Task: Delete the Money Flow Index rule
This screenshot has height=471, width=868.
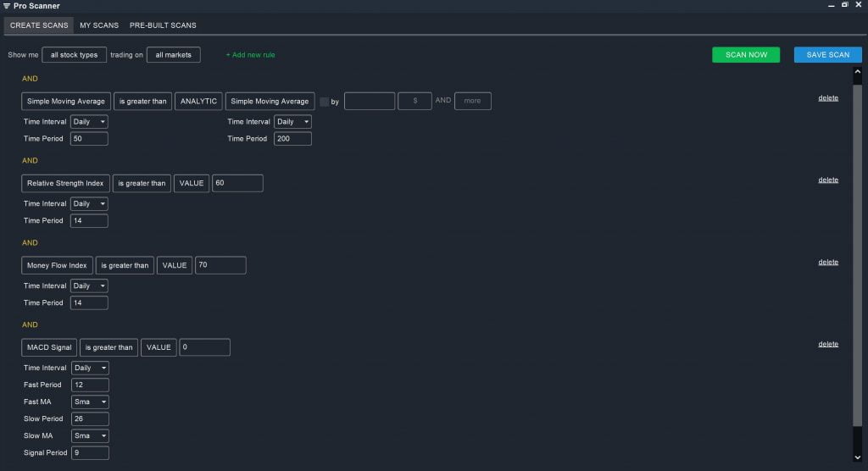Action: [x=827, y=262]
